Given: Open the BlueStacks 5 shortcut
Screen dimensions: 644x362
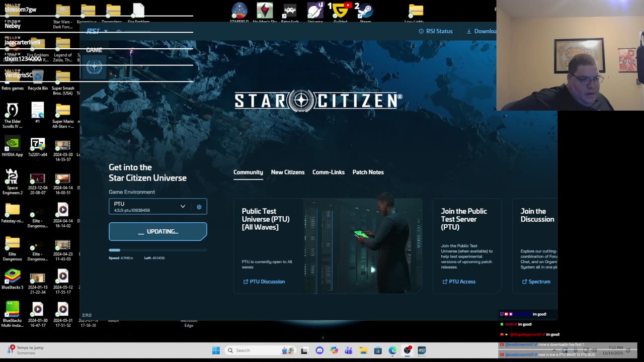Looking at the screenshot, I should 13,280.
